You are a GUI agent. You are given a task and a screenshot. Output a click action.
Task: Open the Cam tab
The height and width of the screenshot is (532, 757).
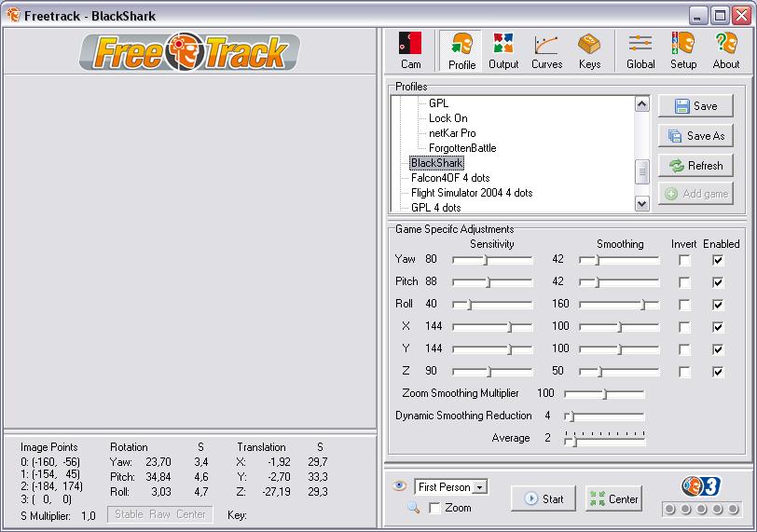tap(410, 50)
